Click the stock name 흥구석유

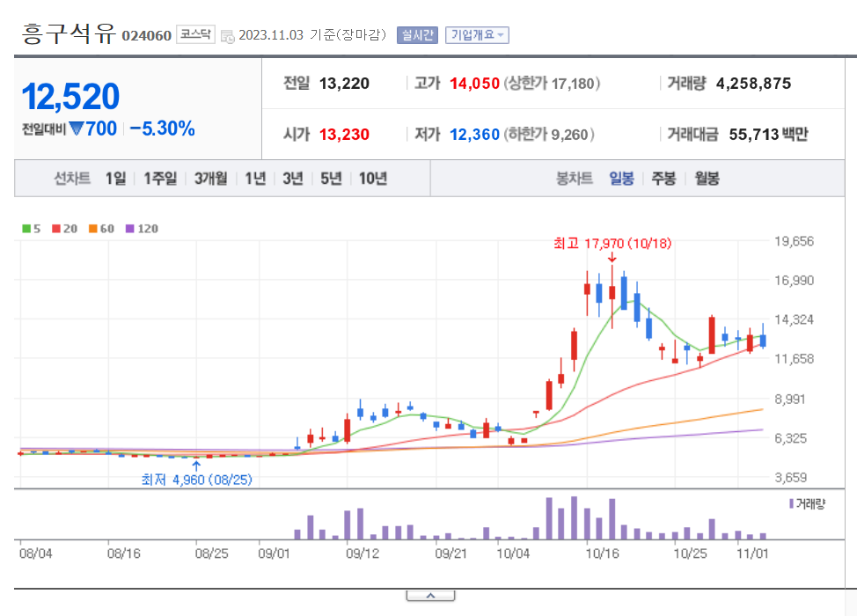pos(69,34)
